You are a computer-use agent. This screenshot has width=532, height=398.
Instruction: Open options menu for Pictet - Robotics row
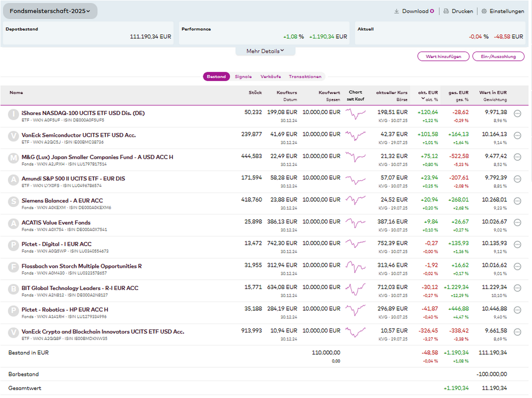pos(517,310)
